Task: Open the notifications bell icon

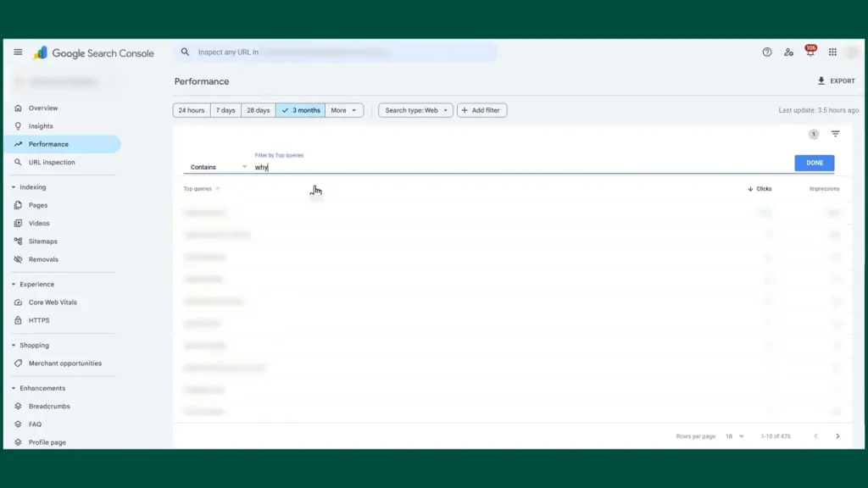Action: [x=810, y=53]
